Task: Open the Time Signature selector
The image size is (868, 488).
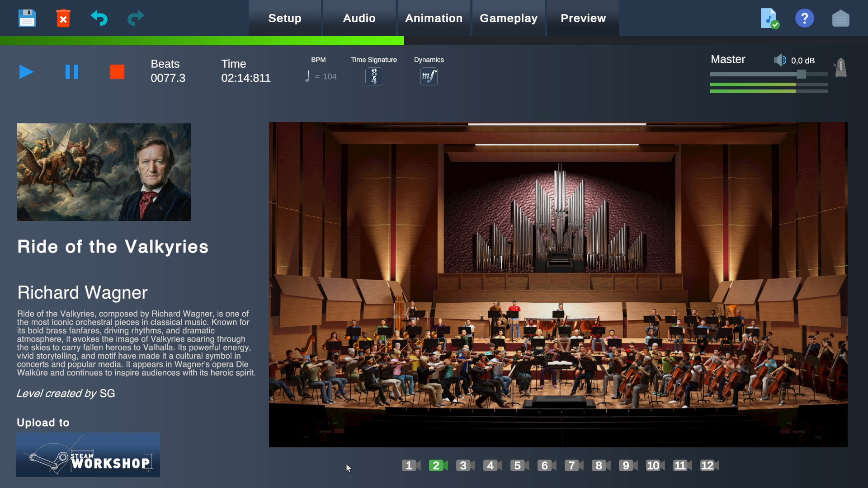Action: tap(373, 76)
